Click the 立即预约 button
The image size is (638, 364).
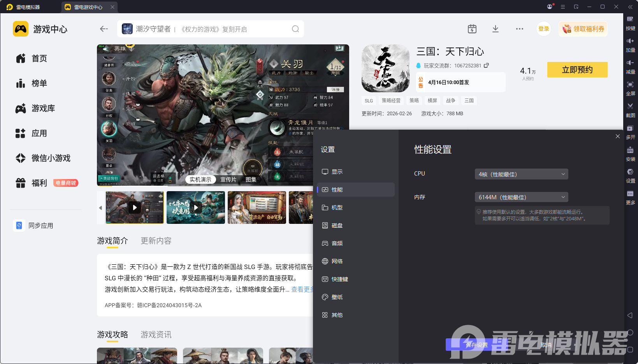coord(577,70)
